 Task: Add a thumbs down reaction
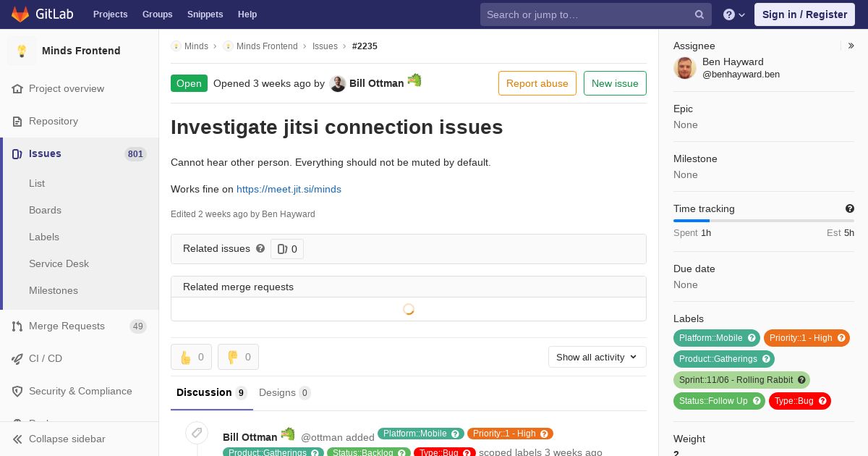238,357
